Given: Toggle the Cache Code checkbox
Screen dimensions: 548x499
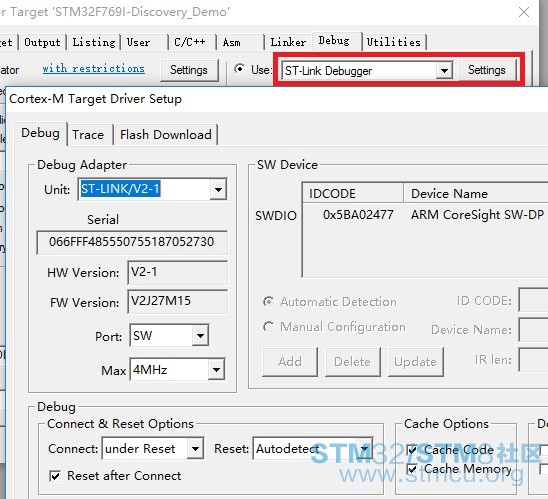Looking at the screenshot, I should tap(412, 450).
